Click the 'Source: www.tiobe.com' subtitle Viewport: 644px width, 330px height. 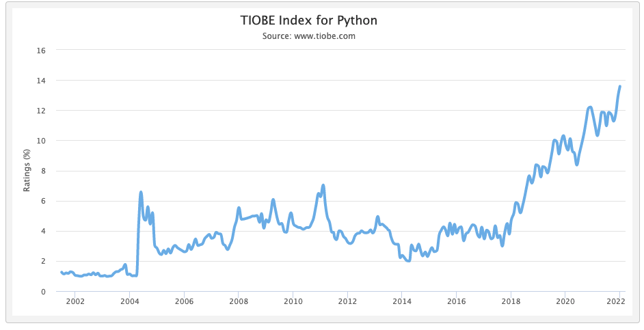click(x=309, y=36)
